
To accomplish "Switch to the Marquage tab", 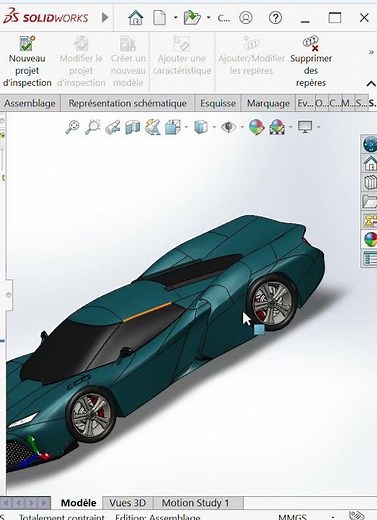I will tap(268, 103).
